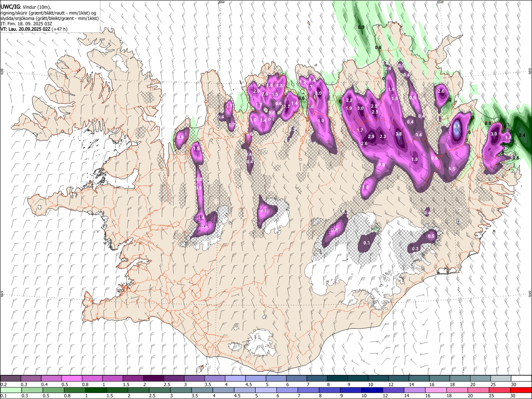This screenshot has width=532, height=399.
Task: Select the top legend swatch between 25 and 30
Action: pos(501,378)
